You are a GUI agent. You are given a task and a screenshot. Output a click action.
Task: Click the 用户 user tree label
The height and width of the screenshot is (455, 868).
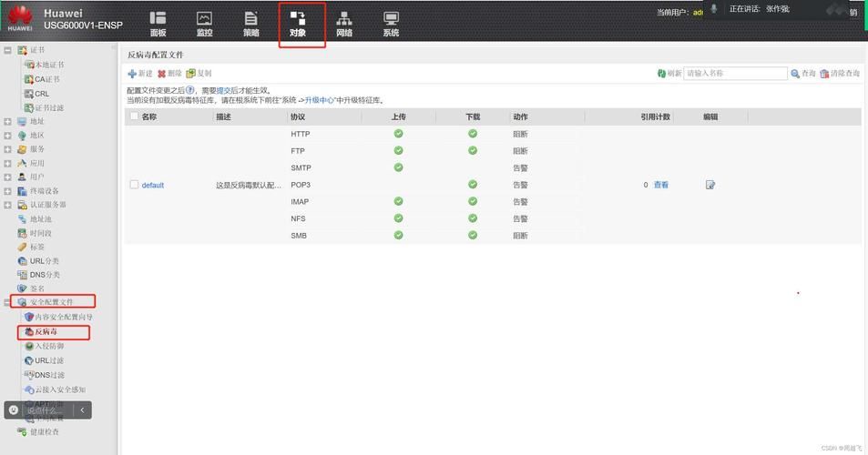click(x=36, y=177)
